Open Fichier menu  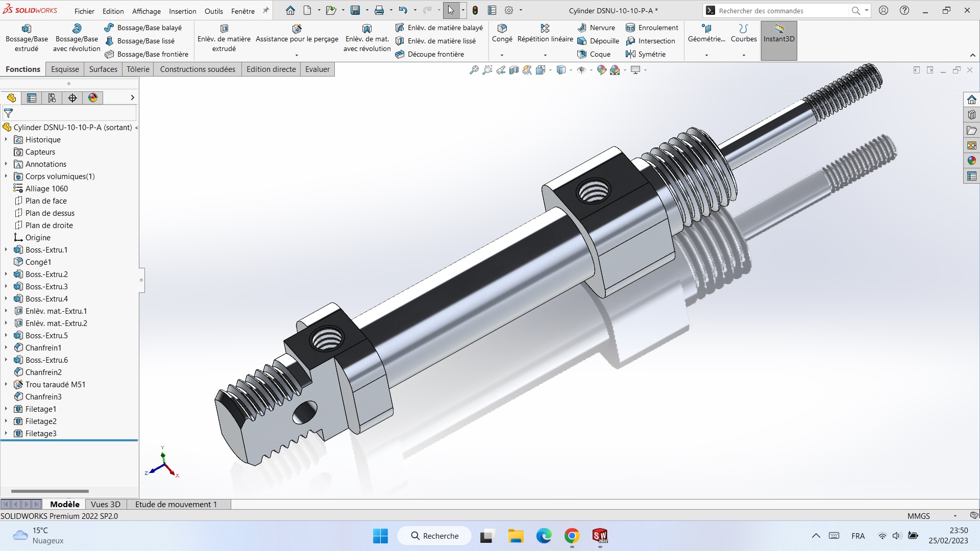(x=84, y=11)
